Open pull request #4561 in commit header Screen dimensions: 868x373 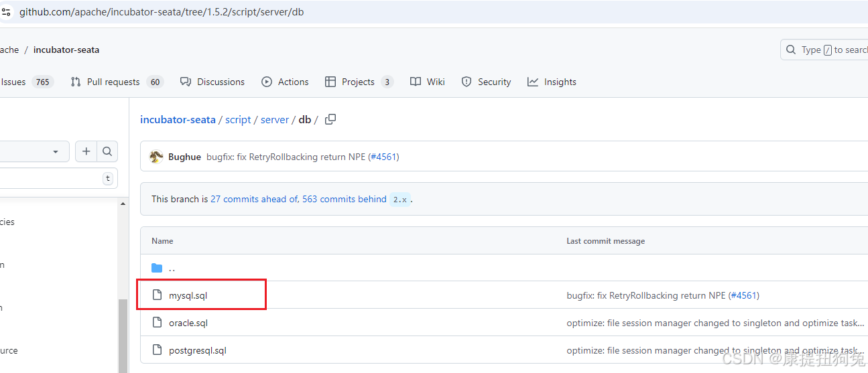(x=383, y=157)
